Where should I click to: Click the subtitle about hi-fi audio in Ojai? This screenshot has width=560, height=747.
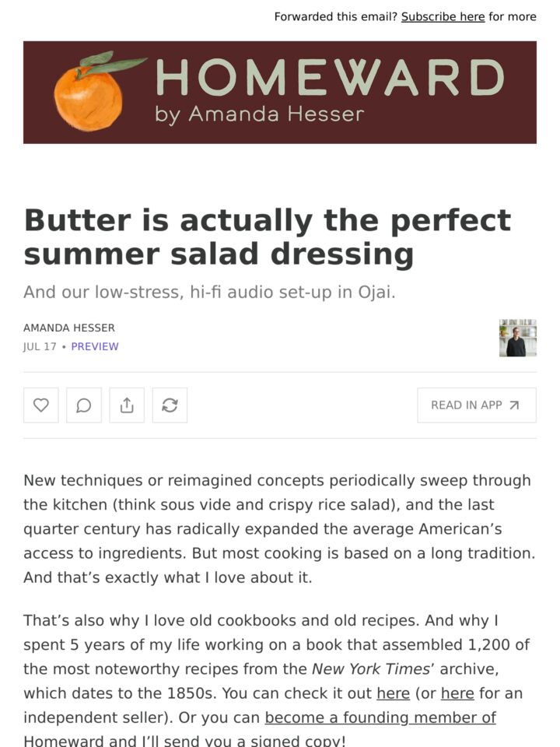(209, 292)
